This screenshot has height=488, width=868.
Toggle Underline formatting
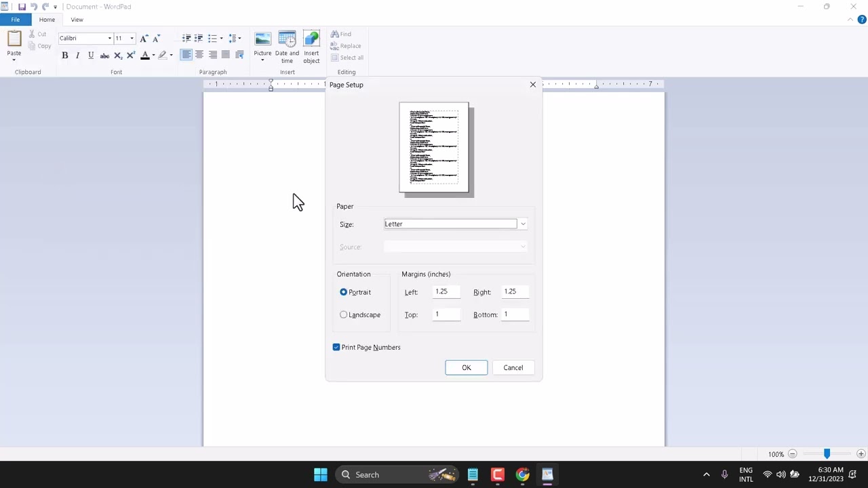(x=91, y=56)
